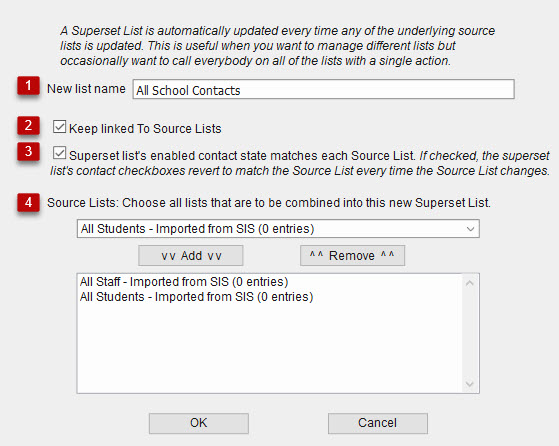Open the source list dropdown arrow

(470, 229)
